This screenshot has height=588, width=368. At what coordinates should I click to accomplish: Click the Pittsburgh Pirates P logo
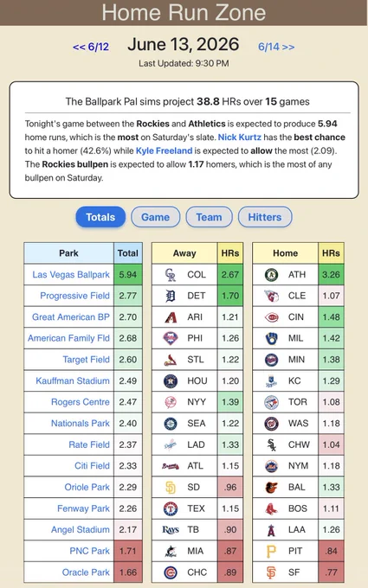271,551
